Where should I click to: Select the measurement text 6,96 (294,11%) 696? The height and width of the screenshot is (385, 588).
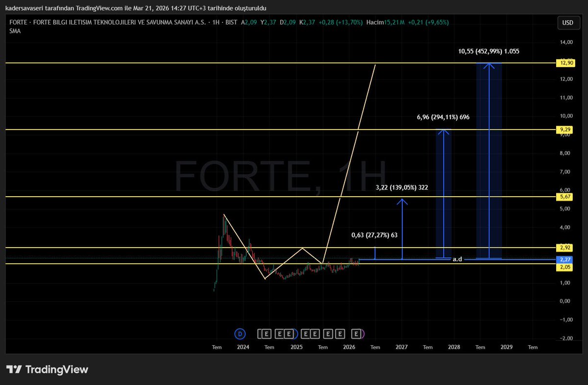point(443,117)
